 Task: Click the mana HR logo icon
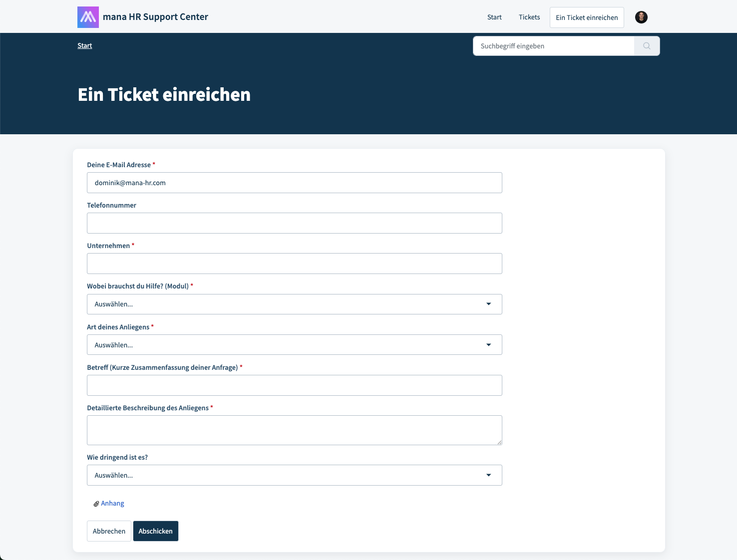(88, 17)
